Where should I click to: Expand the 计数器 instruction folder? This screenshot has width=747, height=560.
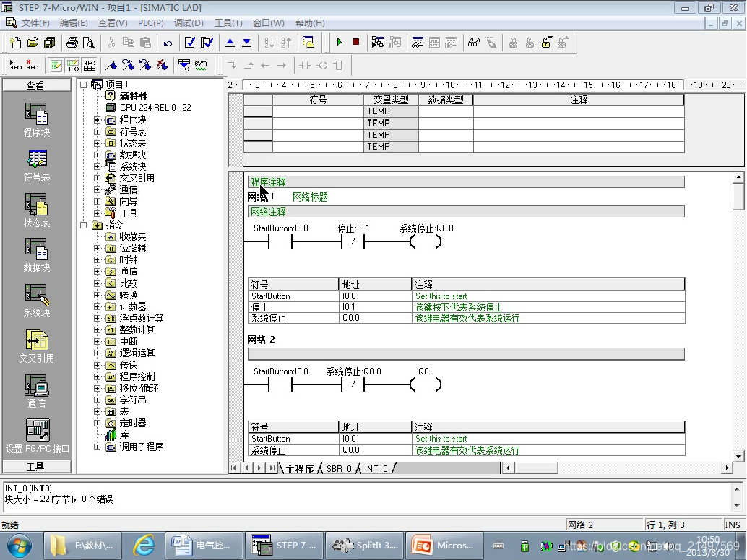point(98,306)
